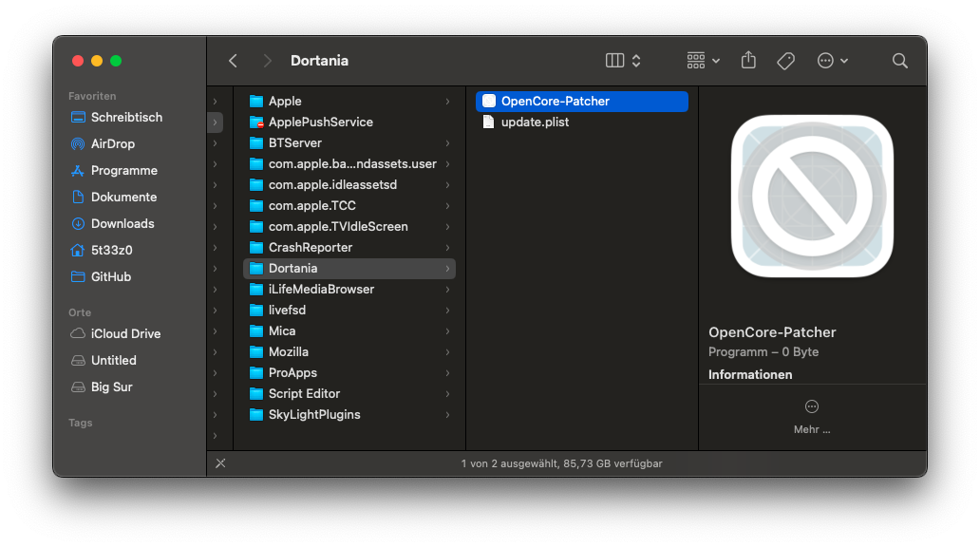Expand Mozilla via its right chevron
Viewport: 980px width, 547px height.
(x=447, y=352)
